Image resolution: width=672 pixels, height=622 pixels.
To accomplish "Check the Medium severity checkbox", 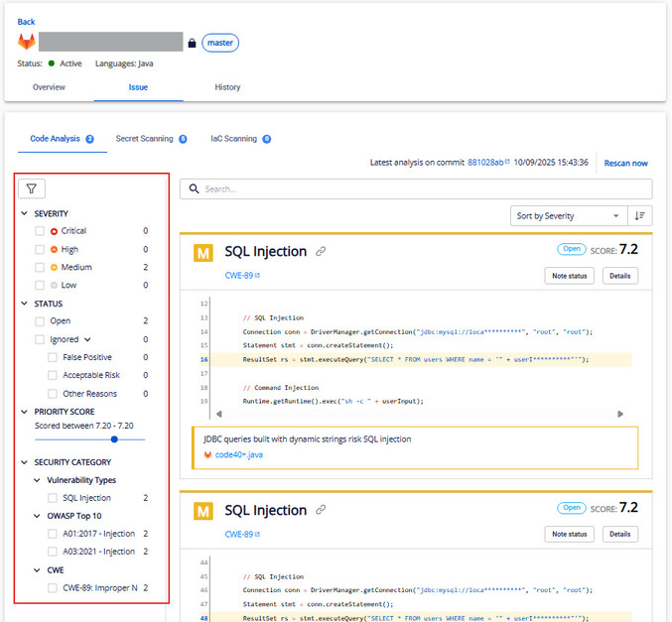I will coord(40,267).
